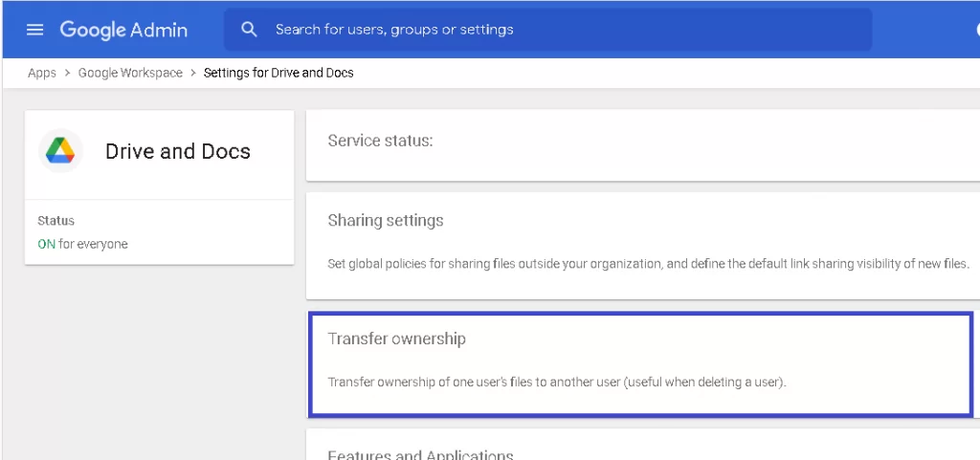Image resolution: width=980 pixels, height=460 pixels.
Task: Open the ON for everyone status
Action: click(x=82, y=244)
